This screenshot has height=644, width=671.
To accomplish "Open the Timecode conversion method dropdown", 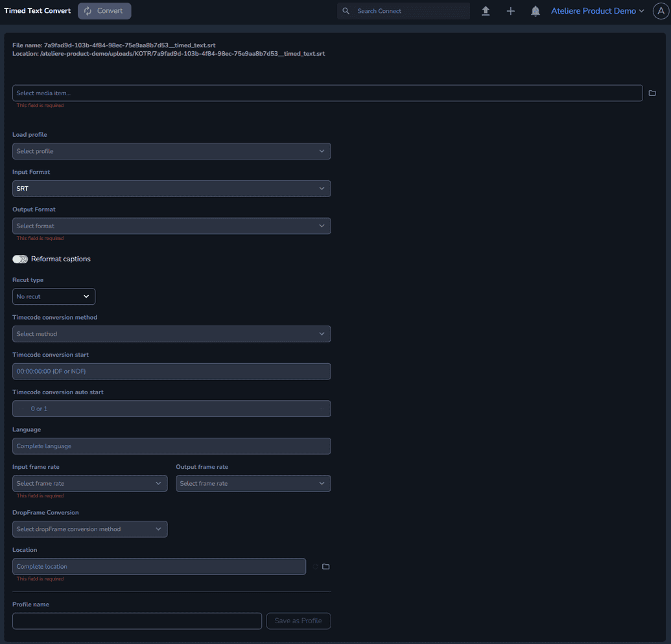I will [x=172, y=334].
